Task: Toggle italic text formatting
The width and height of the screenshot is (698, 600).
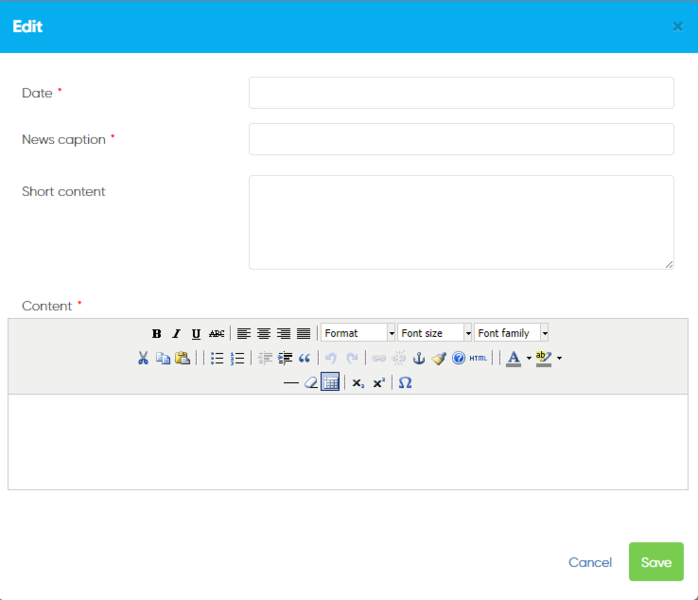Action: 176,333
